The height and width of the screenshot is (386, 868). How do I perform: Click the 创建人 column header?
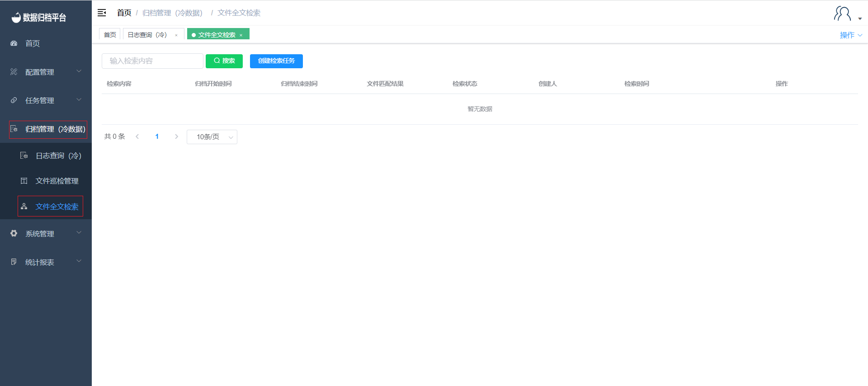click(547, 84)
